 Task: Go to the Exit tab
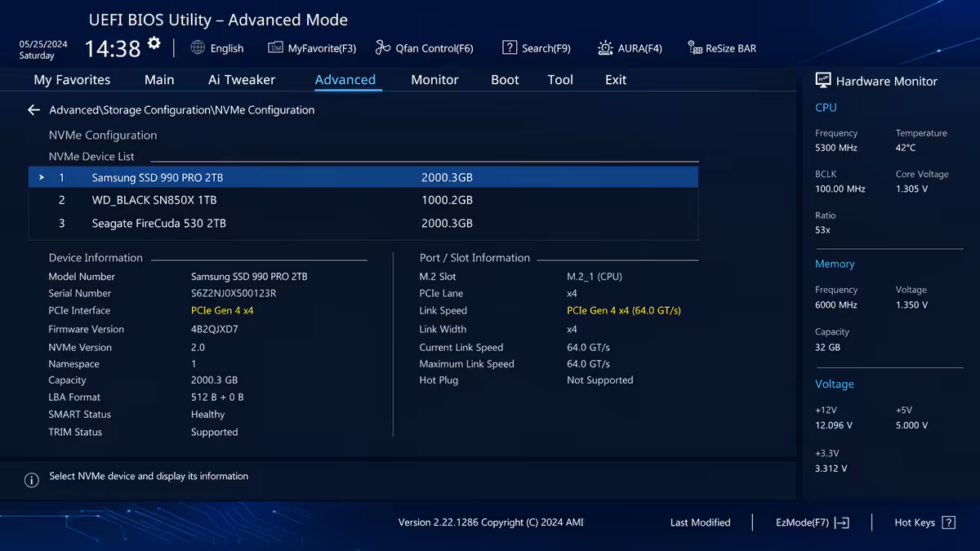click(x=616, y=79)
